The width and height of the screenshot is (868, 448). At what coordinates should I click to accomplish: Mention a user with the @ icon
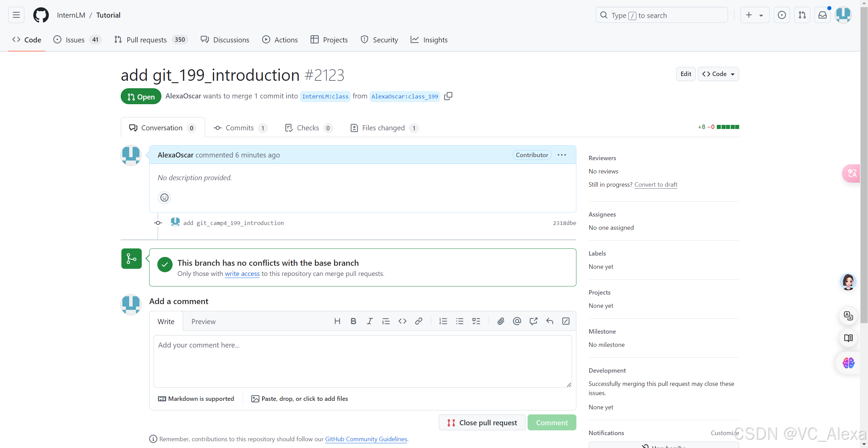coord(517,321)
